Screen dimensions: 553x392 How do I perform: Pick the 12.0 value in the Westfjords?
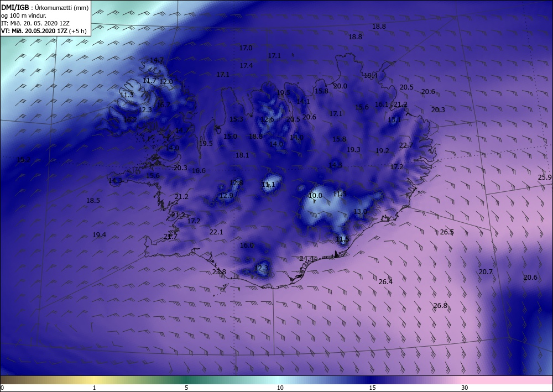tap(166, 82)
